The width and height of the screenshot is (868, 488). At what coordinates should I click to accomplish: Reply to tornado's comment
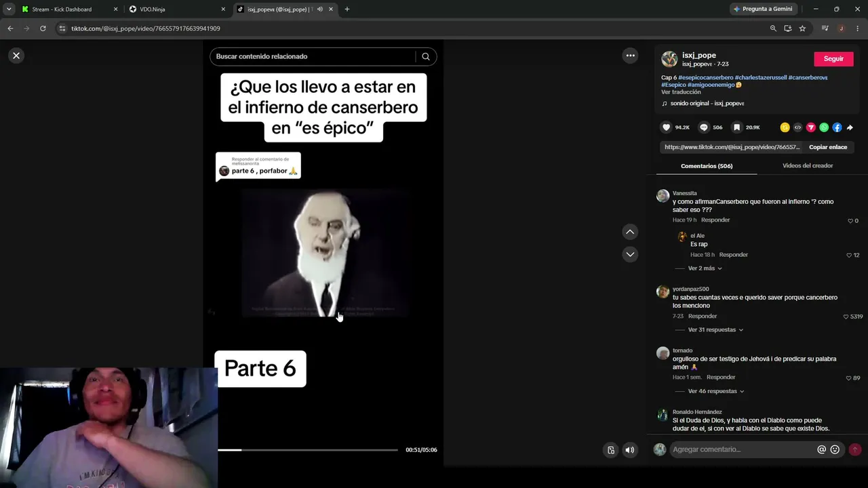click(x=721, y=378)
